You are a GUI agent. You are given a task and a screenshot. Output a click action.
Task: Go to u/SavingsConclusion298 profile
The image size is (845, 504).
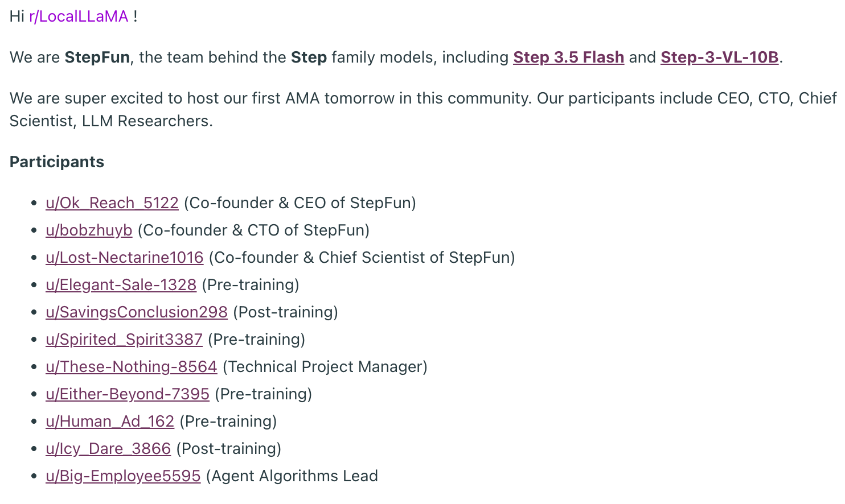(x=137, y=312)
